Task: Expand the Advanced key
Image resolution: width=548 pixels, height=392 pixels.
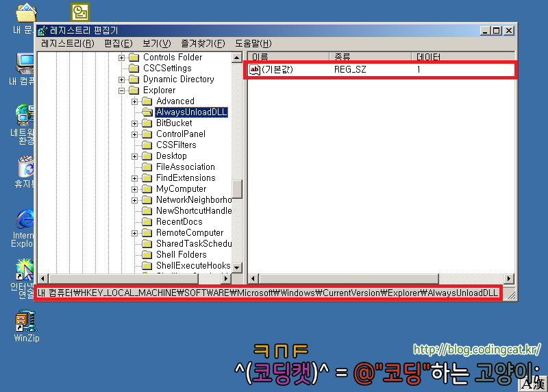Action: [134, 101]
